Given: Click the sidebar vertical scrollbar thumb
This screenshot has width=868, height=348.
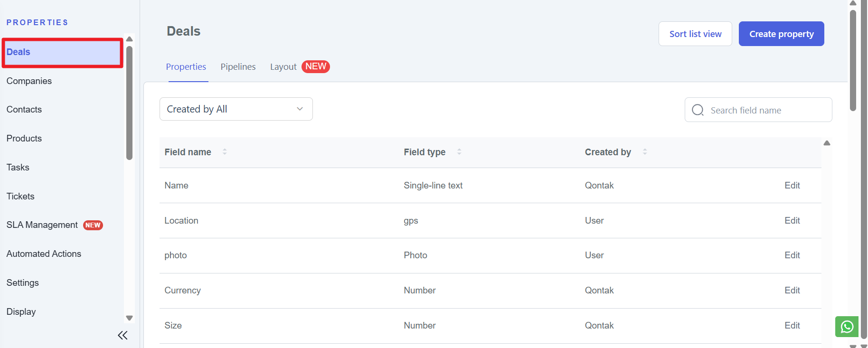Looking at the screenshot, I should pos(129,102).
